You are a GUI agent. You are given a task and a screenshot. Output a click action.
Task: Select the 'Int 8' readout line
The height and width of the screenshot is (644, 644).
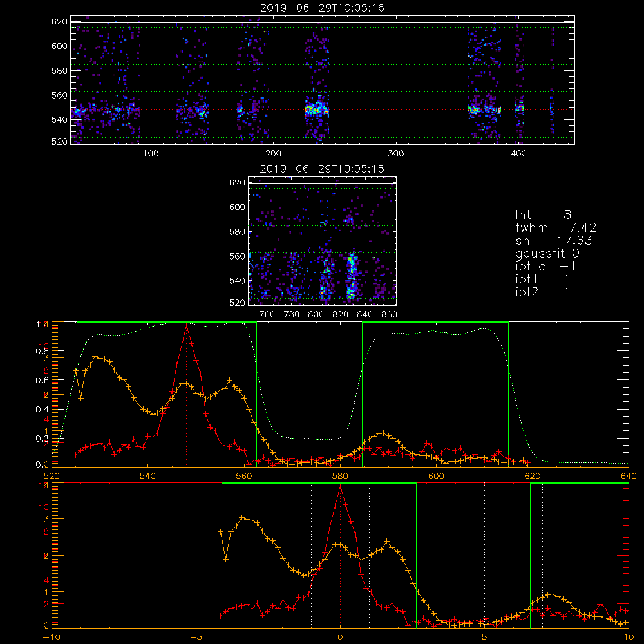click(x=543, y=215)
